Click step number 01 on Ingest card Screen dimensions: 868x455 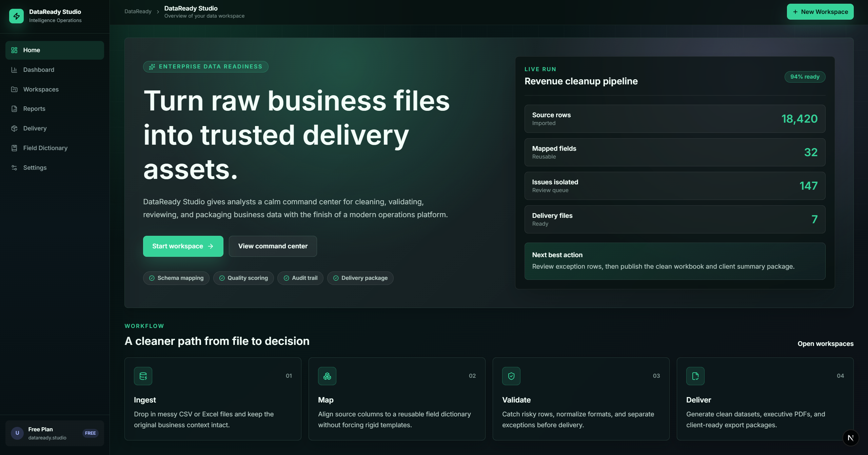click(x=289, y=376)
